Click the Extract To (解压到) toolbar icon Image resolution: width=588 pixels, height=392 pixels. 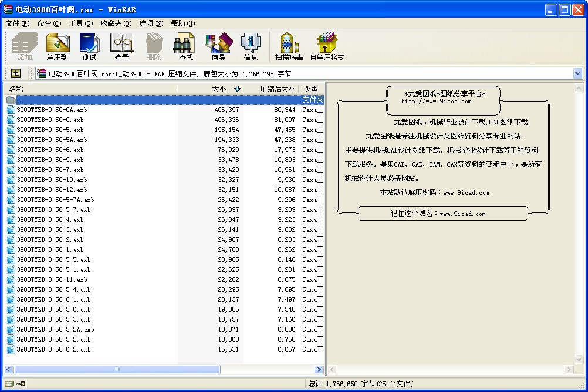point(58,46)
